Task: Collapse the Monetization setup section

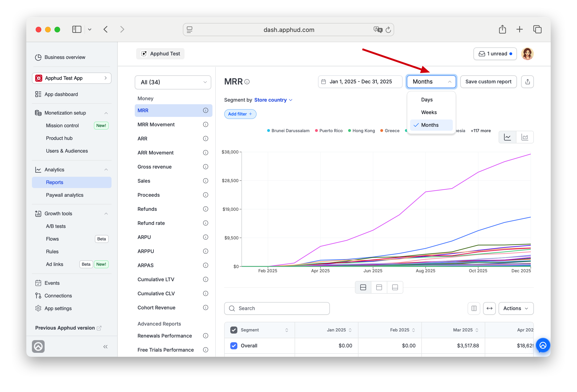Action: pyautogui.click(x=106, y=113)
